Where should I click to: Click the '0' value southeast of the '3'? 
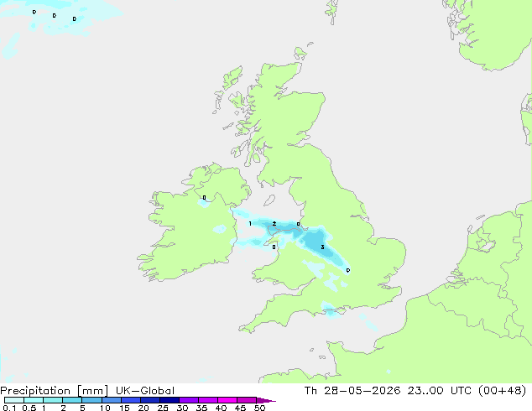[x=347, y=270]
